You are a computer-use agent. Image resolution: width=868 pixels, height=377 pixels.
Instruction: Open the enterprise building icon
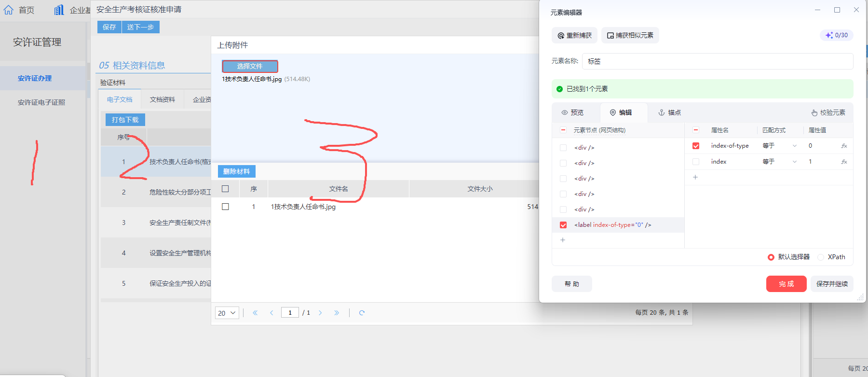coord(59,10)
